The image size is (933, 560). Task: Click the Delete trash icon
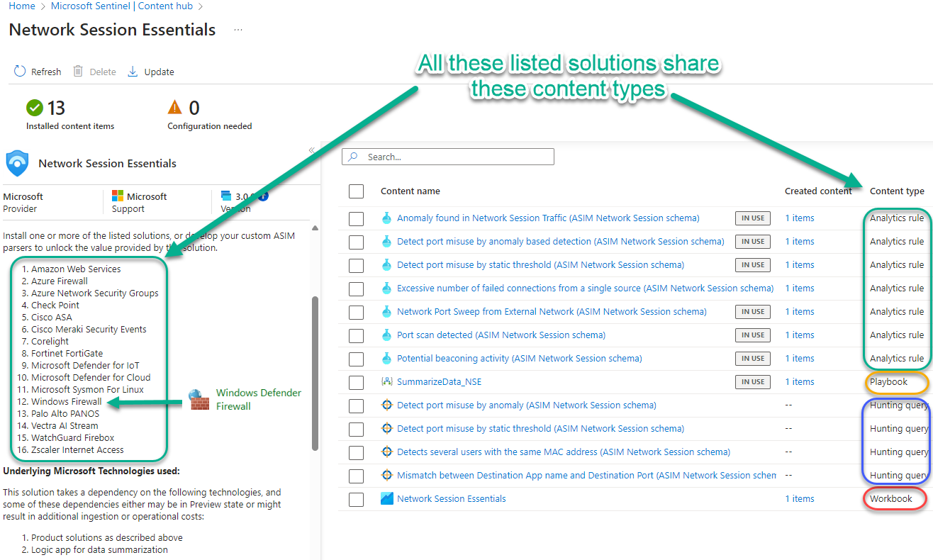tap(78, 72)
